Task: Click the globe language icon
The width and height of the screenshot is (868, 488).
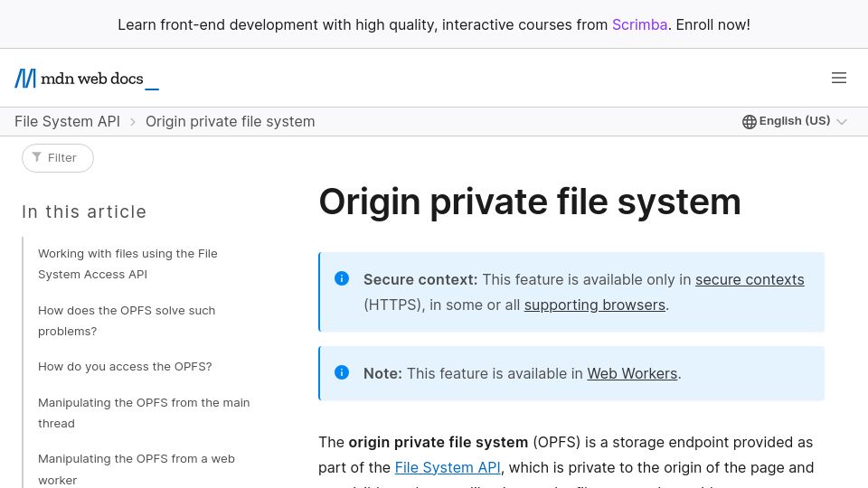Action: pyautogui.click(x=749, y=122)
